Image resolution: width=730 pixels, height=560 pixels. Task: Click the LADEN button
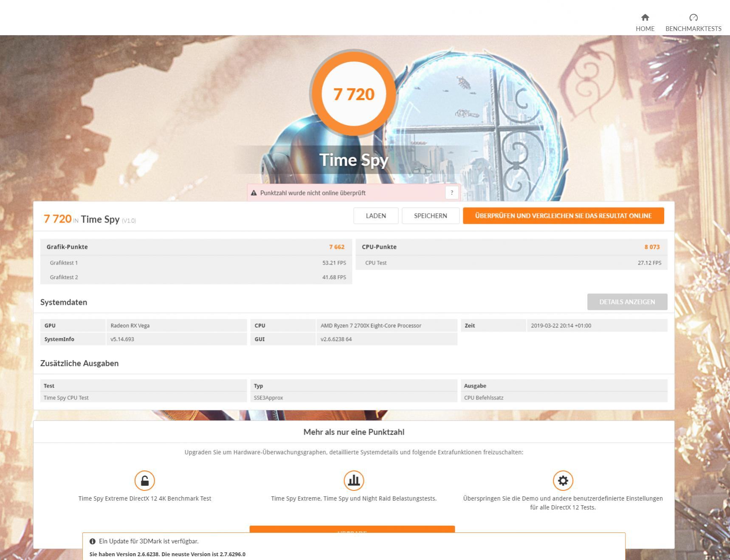[376, 216]
